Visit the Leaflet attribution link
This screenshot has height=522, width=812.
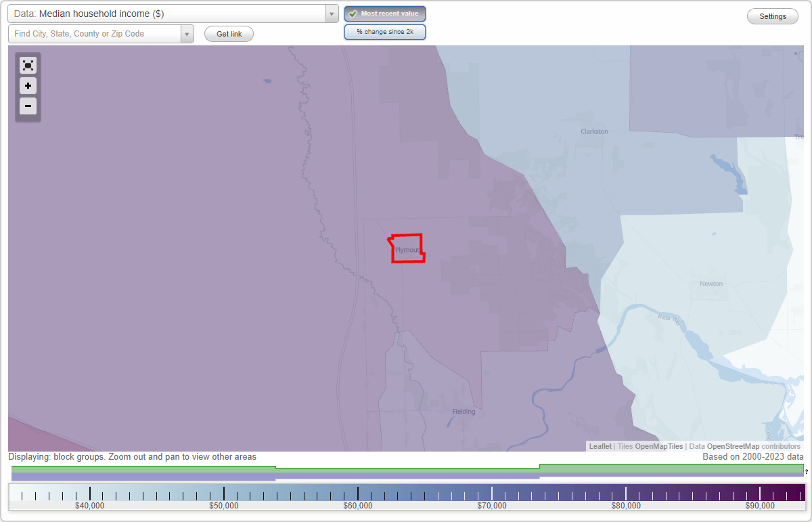(600, 446)
